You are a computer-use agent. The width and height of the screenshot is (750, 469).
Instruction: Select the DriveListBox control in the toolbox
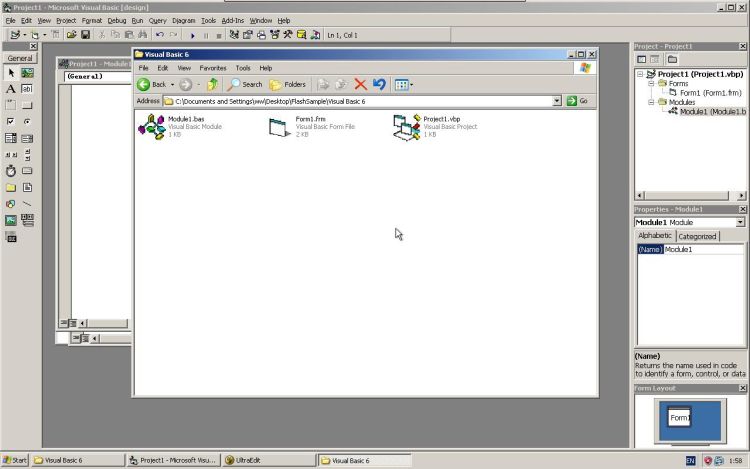27,171
